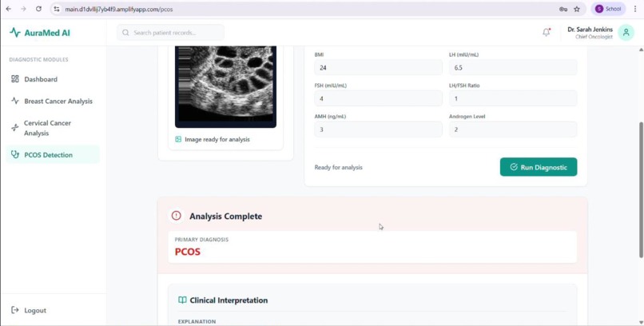Screen dimensions: 644x326
Task: Click the Chief Oncologist subtitle
Action: (x=594, y=37)
